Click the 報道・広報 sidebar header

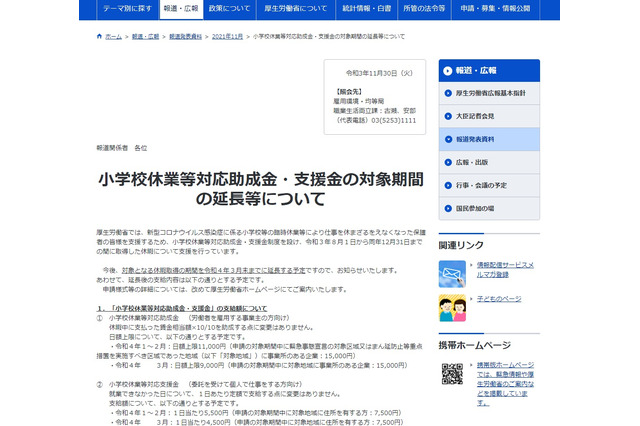[x=489, y=71]
